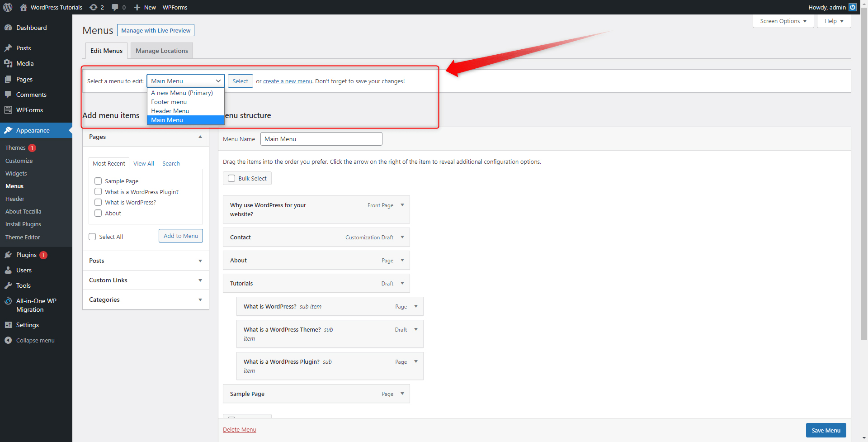
Task: Click the plus New icon in admin bar
Action: click(137, 7)
